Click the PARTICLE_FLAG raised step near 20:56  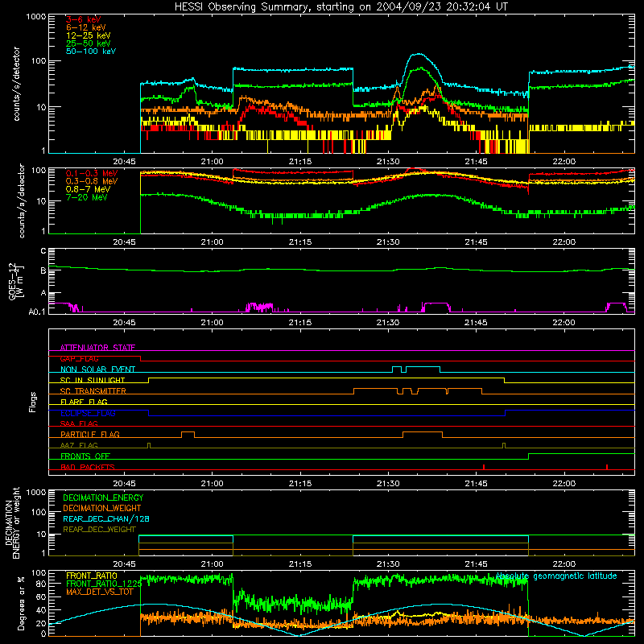pyautogui.click(x=188, y=432)
